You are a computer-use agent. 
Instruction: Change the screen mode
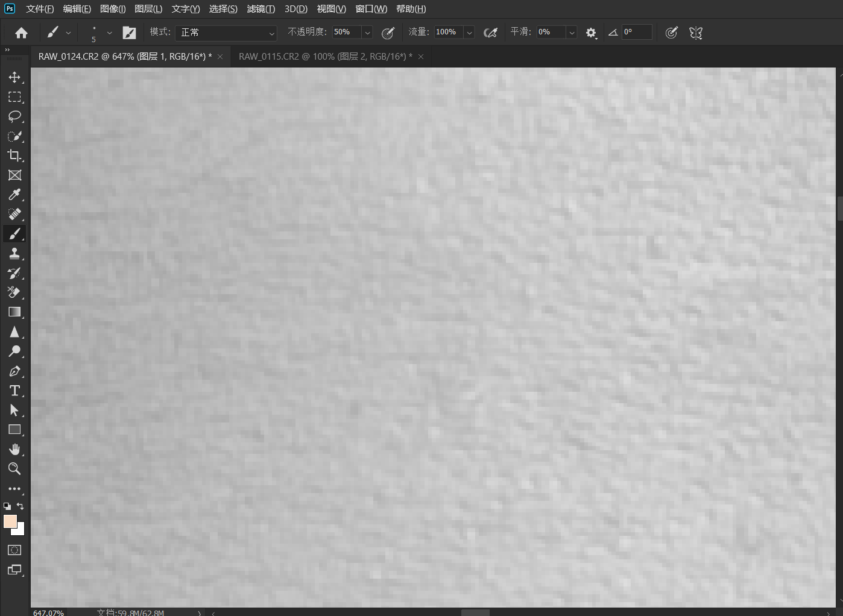pos(14,570)
